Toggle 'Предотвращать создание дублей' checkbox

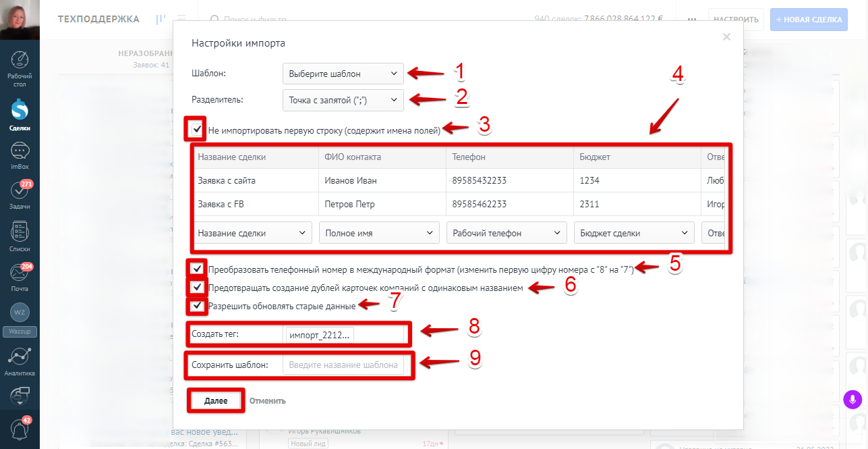[196, 288]
